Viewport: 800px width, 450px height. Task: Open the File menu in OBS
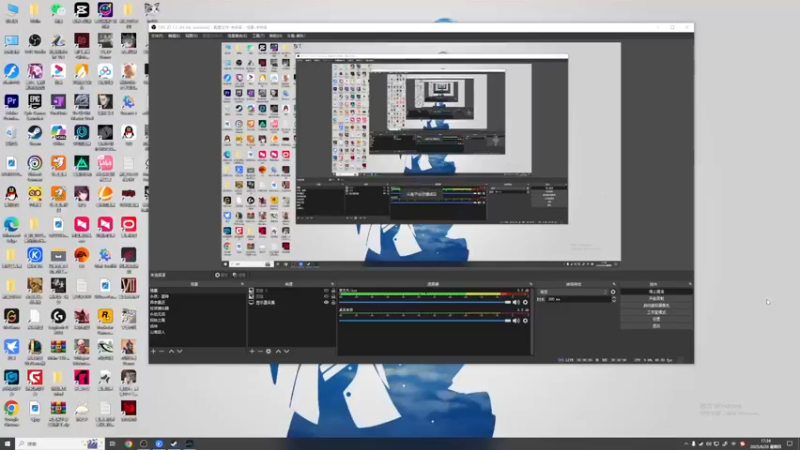click(x=157, y=36)
